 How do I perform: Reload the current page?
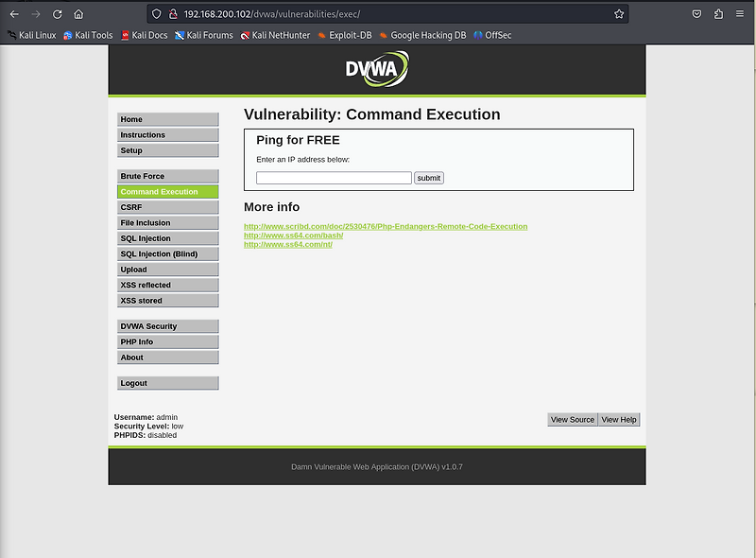[x=59, y=14]
